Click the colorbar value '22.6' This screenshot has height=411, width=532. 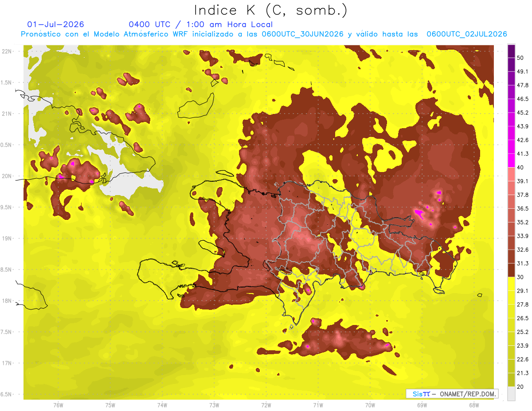(522, 360)
